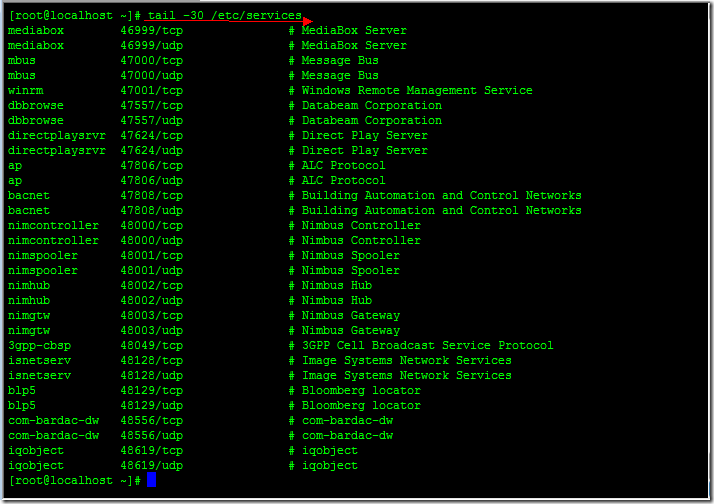Click port 47806/udp

click(152, 181)
